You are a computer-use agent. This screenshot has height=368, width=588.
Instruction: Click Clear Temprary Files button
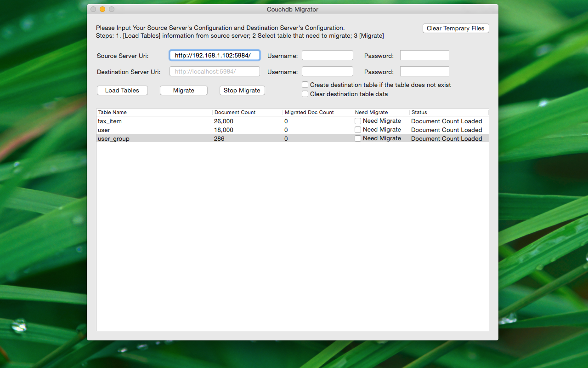pos(455,29)
